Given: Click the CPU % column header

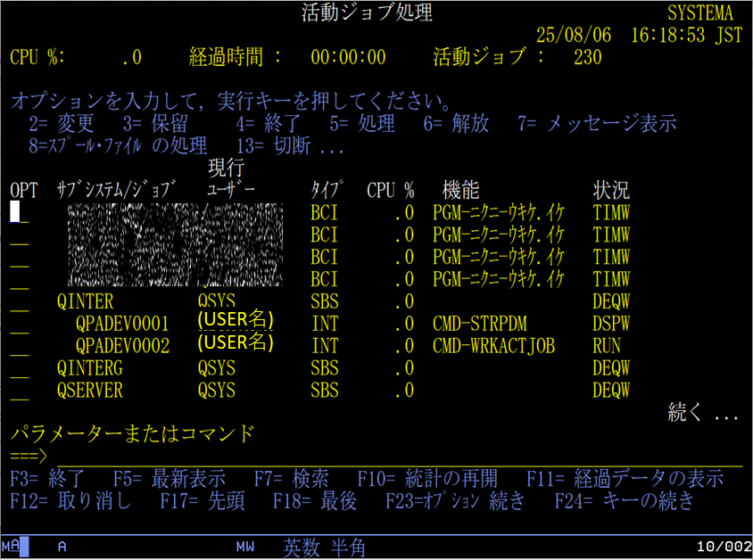Looking at the screenshot, I should tap(391, 191).
